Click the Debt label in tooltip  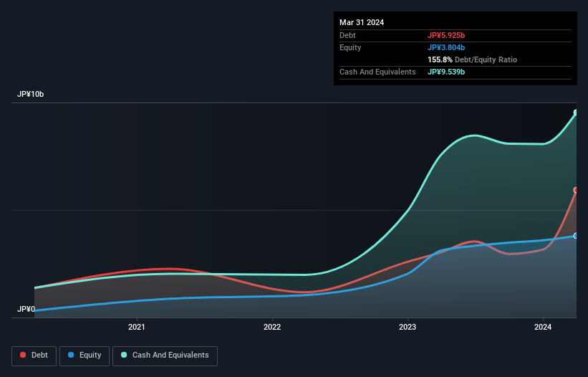coord(347,35)
